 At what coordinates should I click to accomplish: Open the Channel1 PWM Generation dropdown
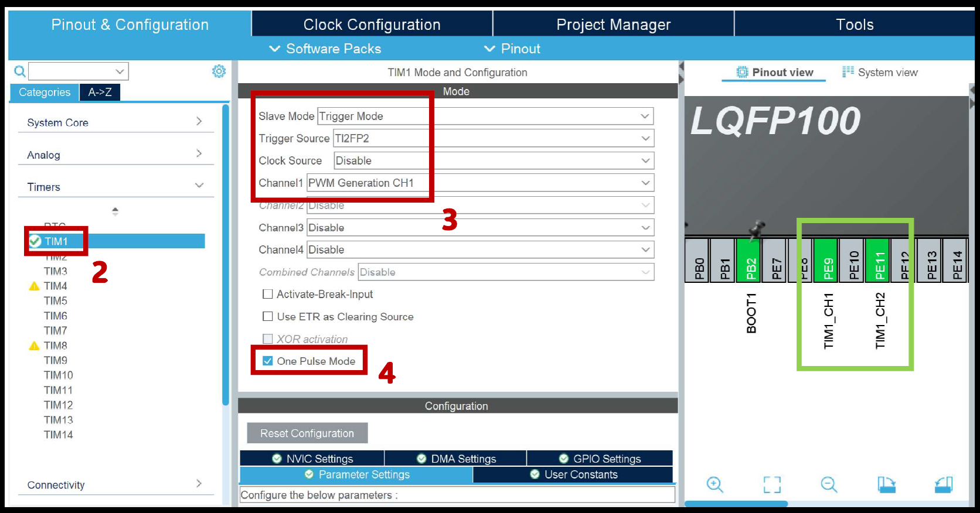click(x=480, y=183)
